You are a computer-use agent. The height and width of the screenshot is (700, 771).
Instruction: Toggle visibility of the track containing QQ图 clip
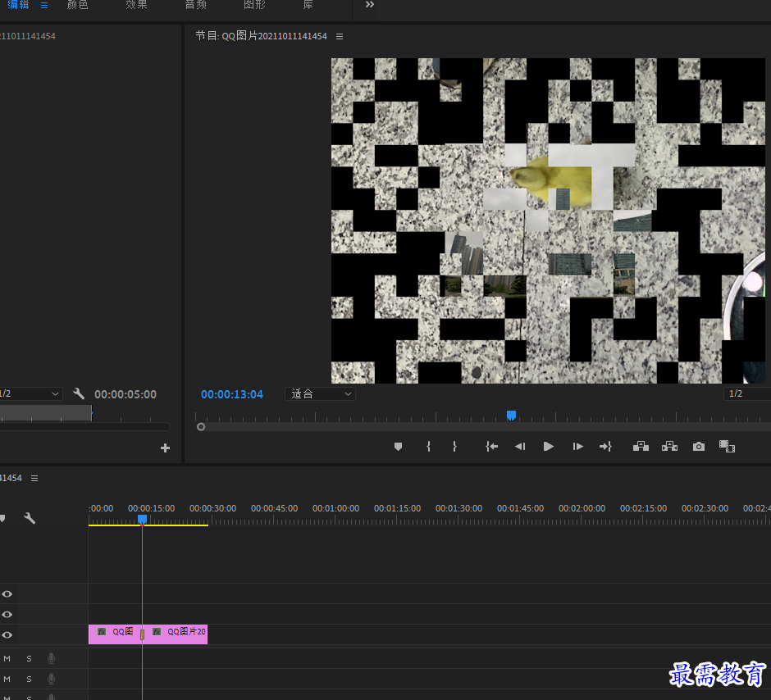coord(7,634)
